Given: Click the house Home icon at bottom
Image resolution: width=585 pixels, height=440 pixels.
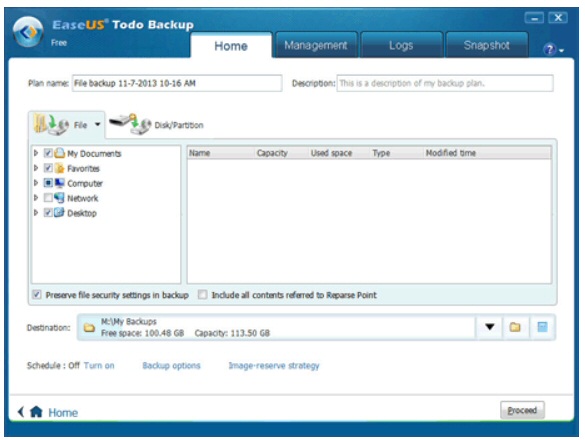Looking at the screenshot, I should 36,412.
